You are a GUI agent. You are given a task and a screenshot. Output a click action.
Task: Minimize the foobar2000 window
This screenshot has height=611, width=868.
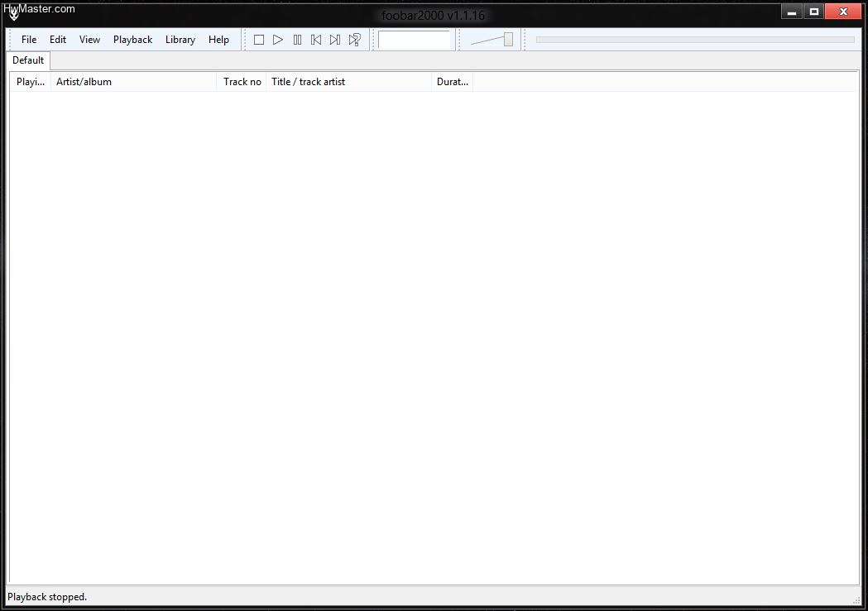pos(792,11)
